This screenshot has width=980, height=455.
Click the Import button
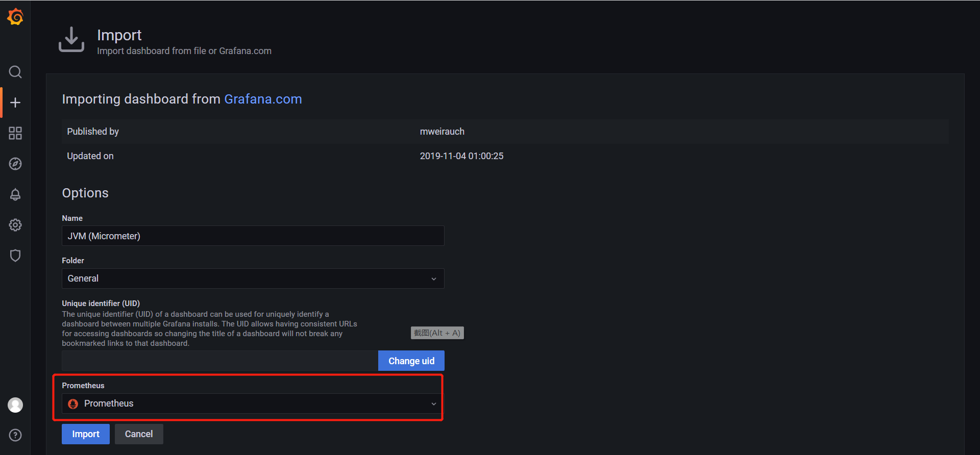pyautogui.click(x=86, y=434)
